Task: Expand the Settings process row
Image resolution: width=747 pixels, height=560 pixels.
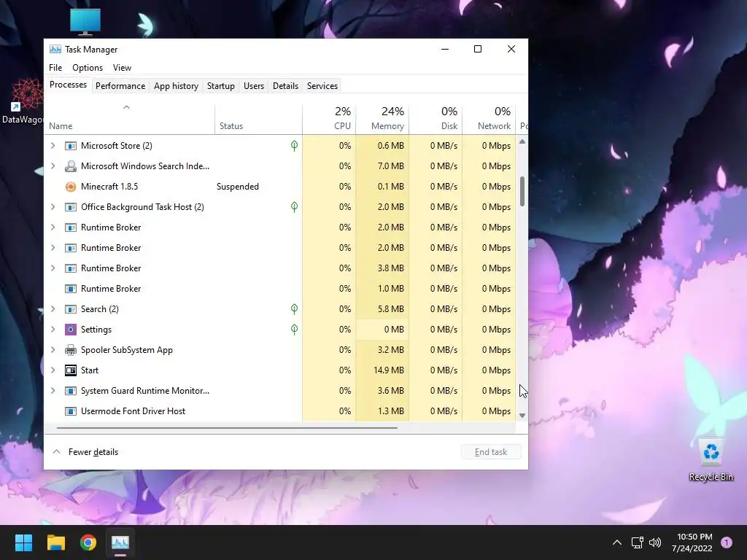Action: click(53, 330)
